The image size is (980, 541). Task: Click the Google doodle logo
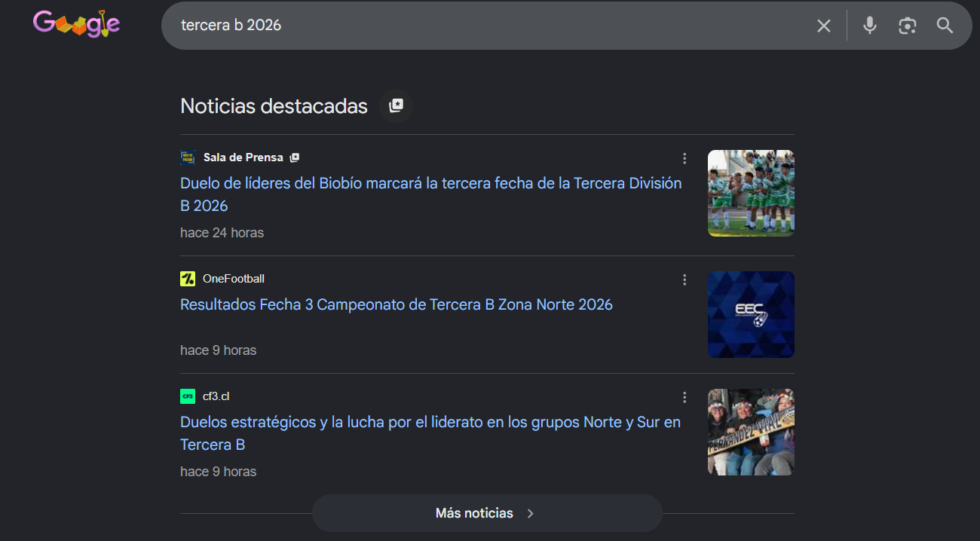point(76,24)
